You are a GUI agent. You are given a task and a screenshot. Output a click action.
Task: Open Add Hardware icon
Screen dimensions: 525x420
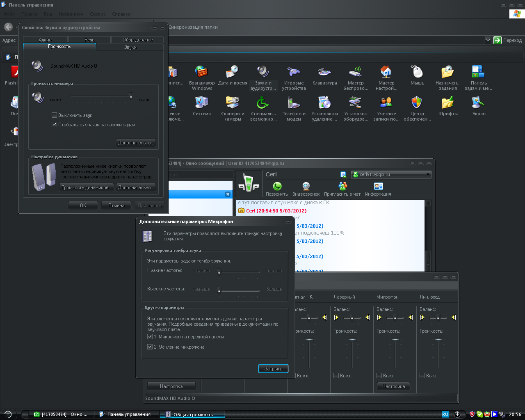[356, 109]
